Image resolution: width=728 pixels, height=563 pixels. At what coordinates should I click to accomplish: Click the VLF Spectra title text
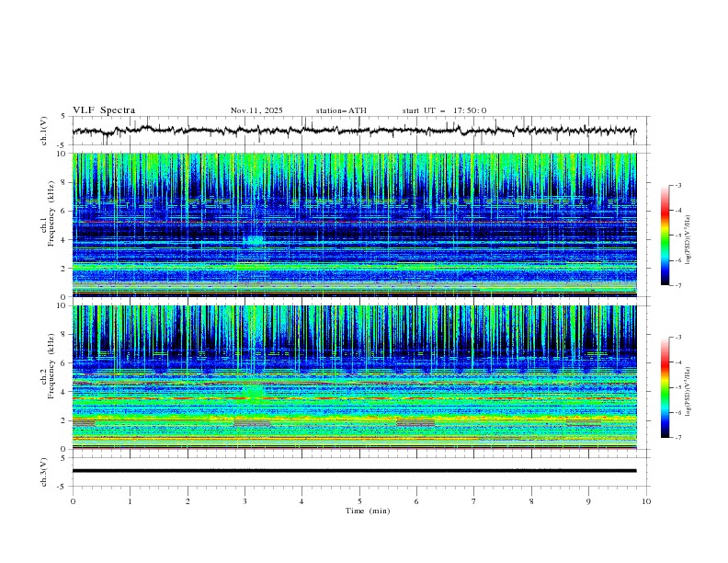104,110
